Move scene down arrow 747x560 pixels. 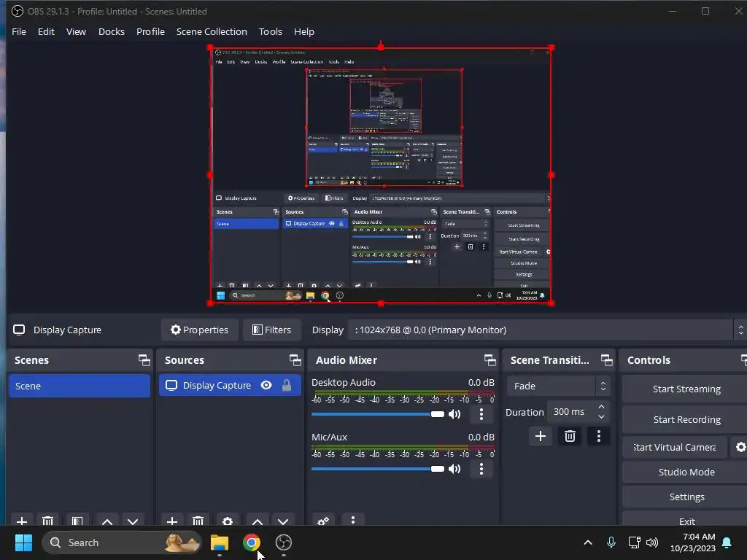(x=133, y=521)
